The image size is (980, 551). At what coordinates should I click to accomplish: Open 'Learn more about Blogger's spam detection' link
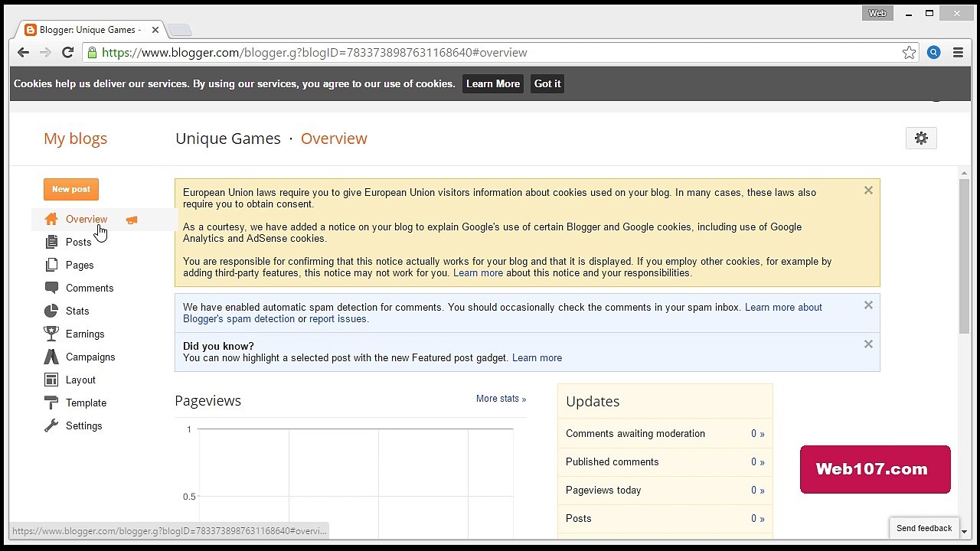click(502, 313)
